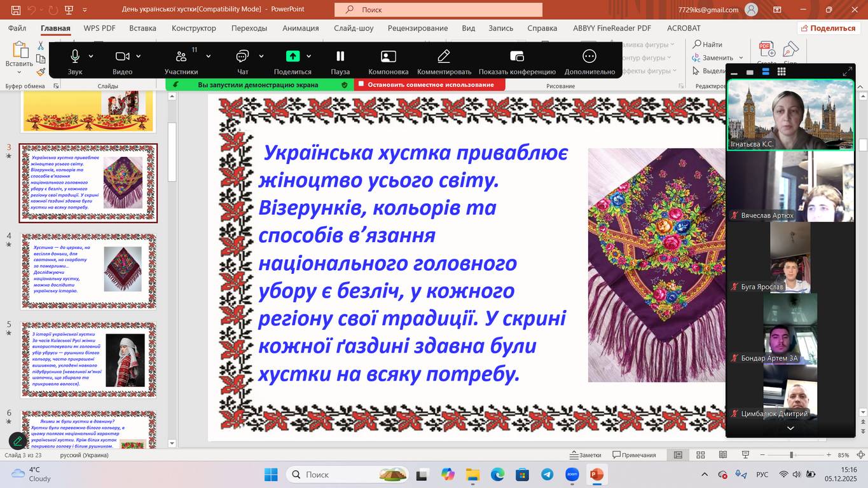Viewport: 868px width, 488px height.
Task: Click the Компоновка layout icon
Action: point(388,57)
